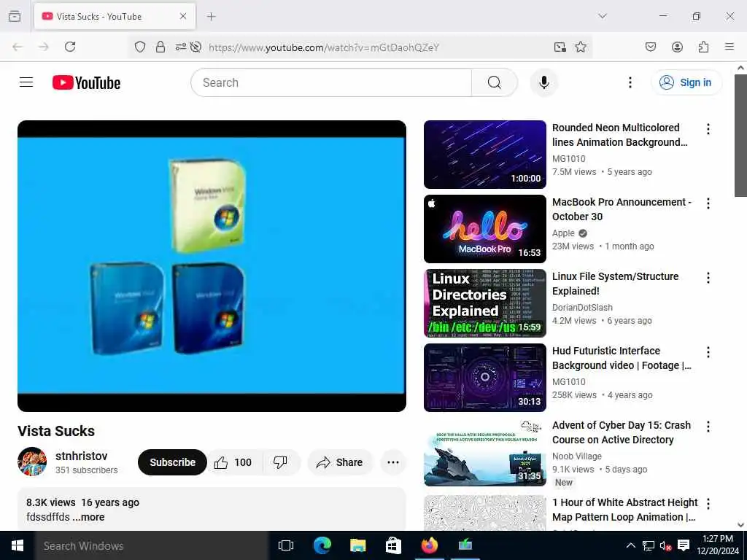Select the Vista Sucks - YouTube tab
This screenshot has width=747, height=560.
coord(115,16)
